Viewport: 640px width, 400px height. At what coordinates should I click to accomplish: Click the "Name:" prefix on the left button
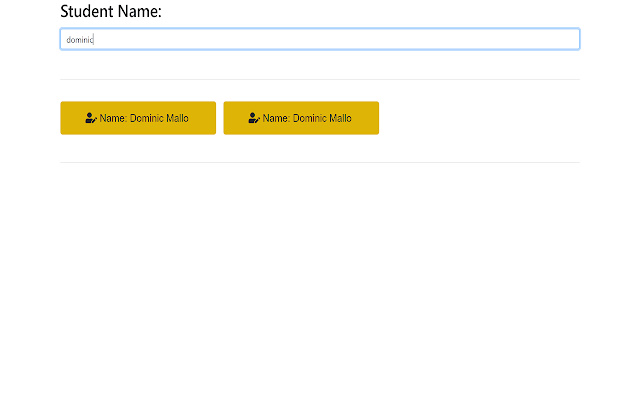click(x=113, y=118)
